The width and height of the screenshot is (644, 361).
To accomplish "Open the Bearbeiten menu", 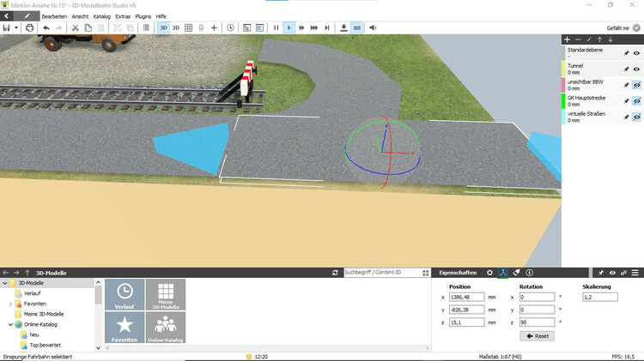I will pos(54,16).
